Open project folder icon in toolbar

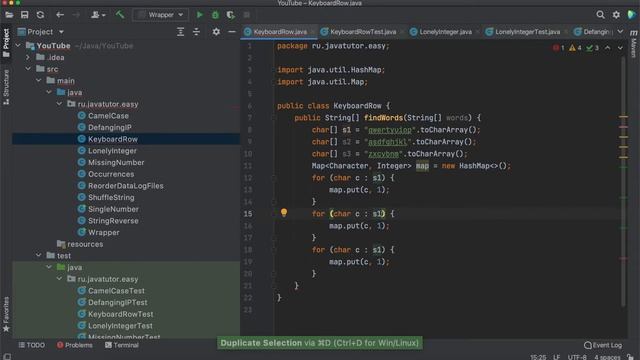click(9, 15)
